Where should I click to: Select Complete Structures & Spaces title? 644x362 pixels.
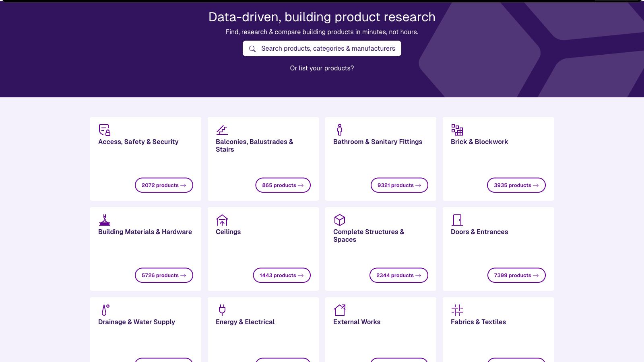click(x=369, y=236)
